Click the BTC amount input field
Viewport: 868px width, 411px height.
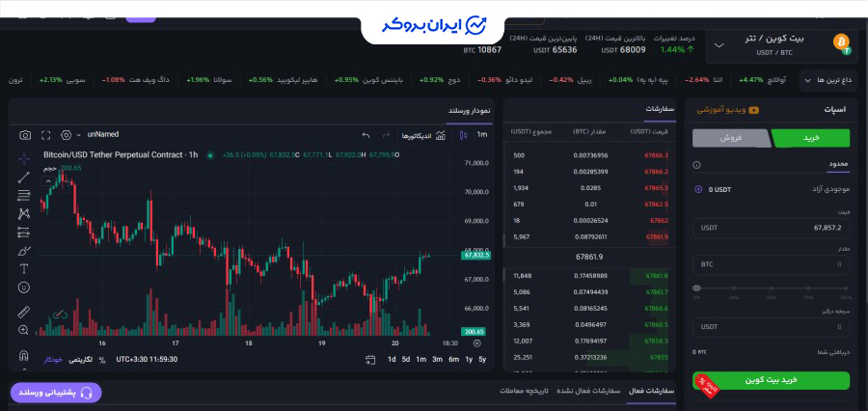pyautogui.click(x=771, y=264)
